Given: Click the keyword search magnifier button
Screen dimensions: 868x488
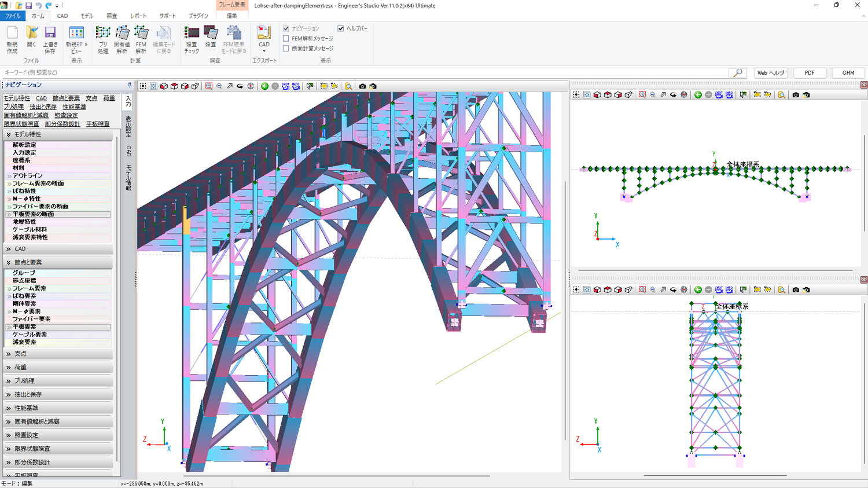Looking at the screenshot, I should click(737, 73).
